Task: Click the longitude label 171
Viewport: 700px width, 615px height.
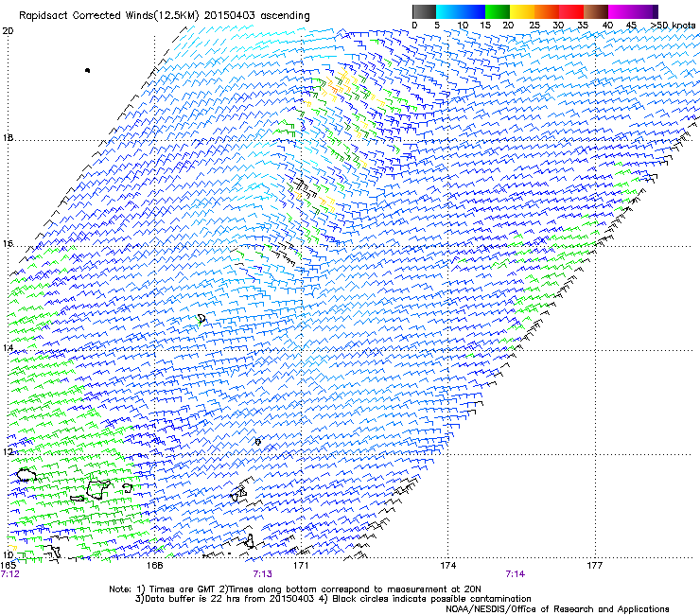Action: (x=301, y=566)
